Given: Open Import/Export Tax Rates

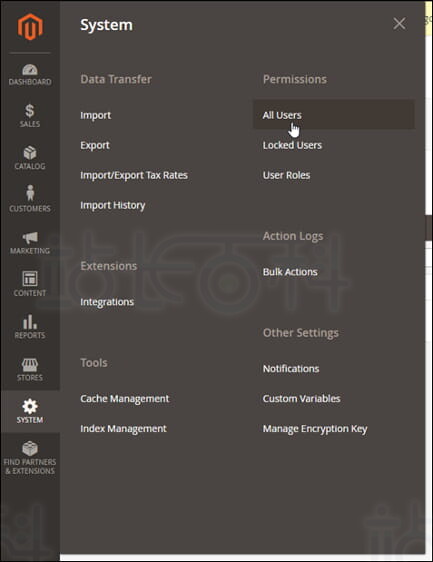Looking at the screenshot, I should 134,175.
